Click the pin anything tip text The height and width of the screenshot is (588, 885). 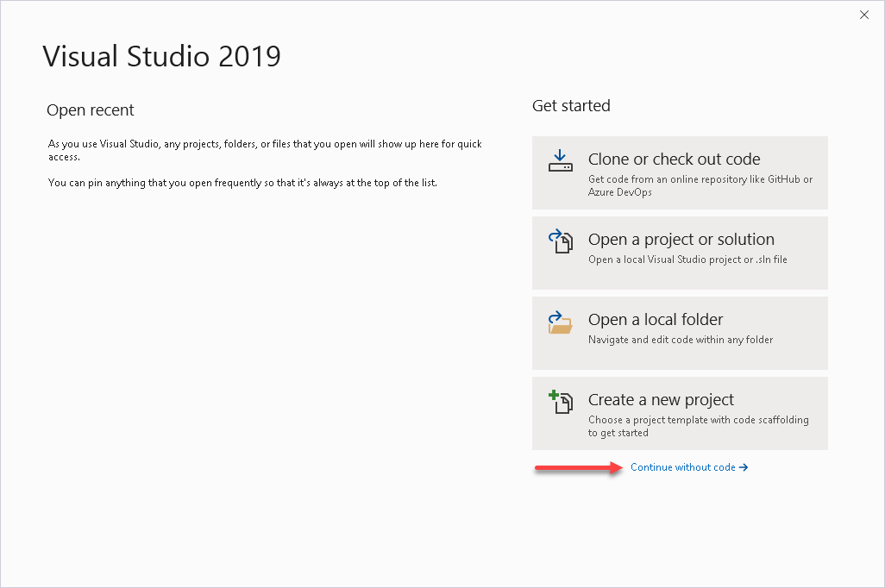242,183
